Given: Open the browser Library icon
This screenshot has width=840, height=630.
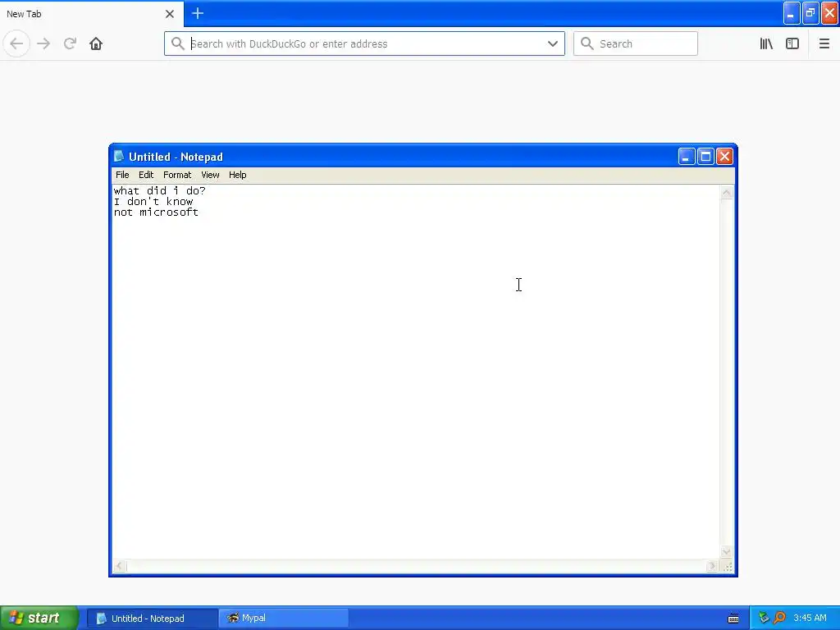Looking at the screenshot, I should pos(766,43).
